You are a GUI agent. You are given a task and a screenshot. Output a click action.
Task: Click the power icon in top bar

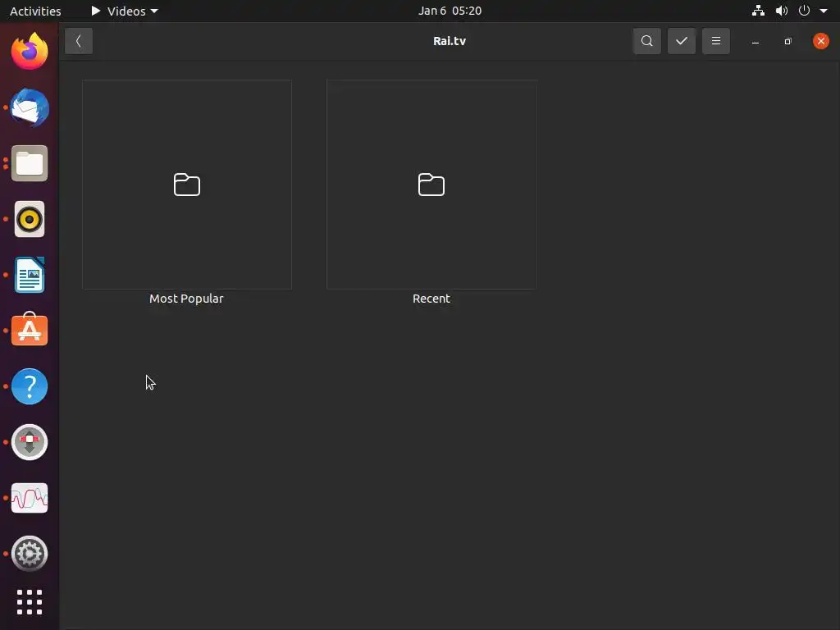click(804, 11)
